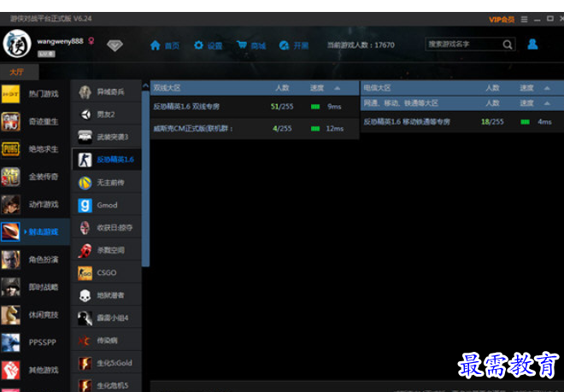Click the search magnifier icon
564x392 pixels.
pos(508,44)
